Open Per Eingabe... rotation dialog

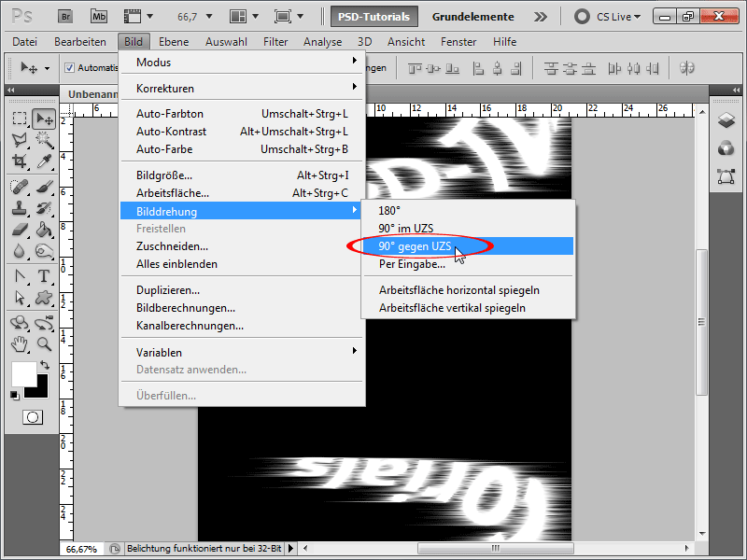point(468,264)
